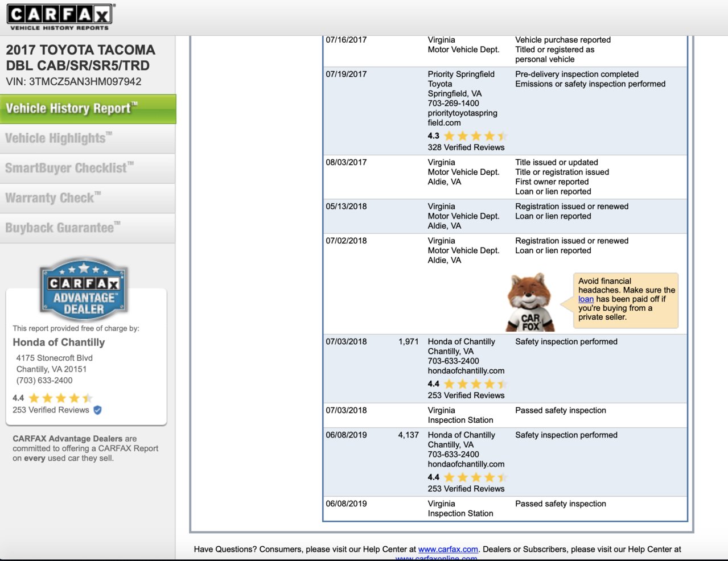Click the 07/02/2018 date entry
This screenshot has width=728, height=561.
pos(346,241)
